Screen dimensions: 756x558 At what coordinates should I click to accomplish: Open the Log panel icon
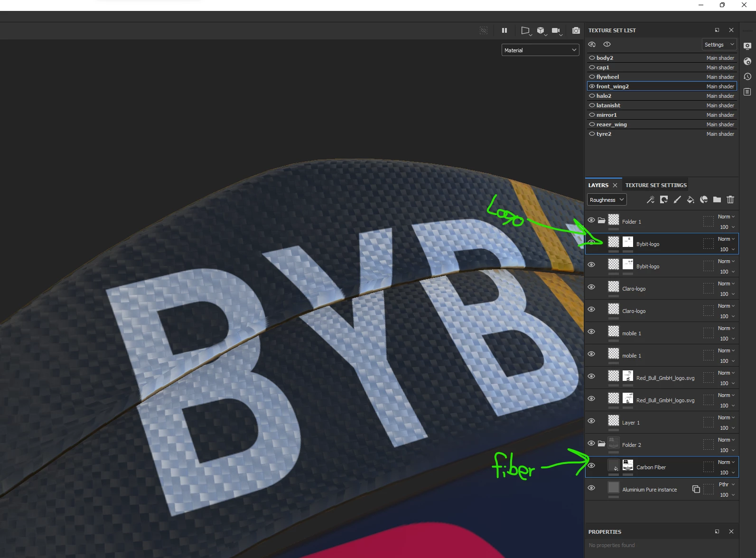[x=747, y=92]
